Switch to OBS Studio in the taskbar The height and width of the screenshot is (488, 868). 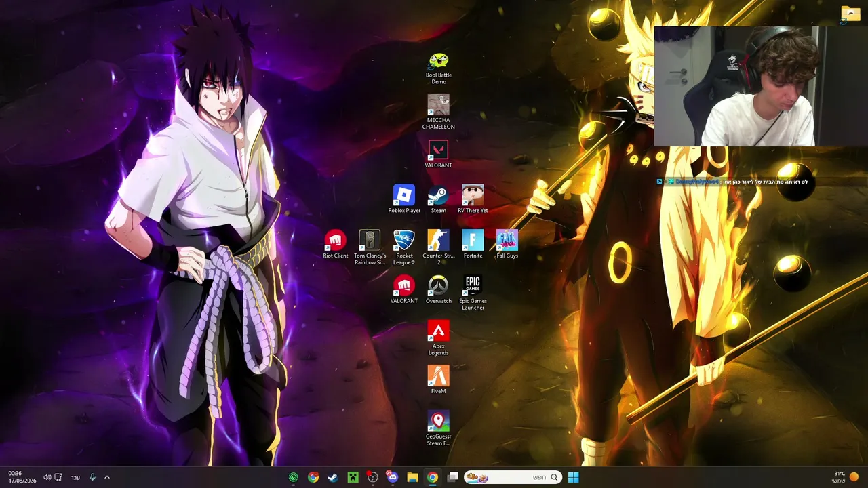(x=372, y=477)
